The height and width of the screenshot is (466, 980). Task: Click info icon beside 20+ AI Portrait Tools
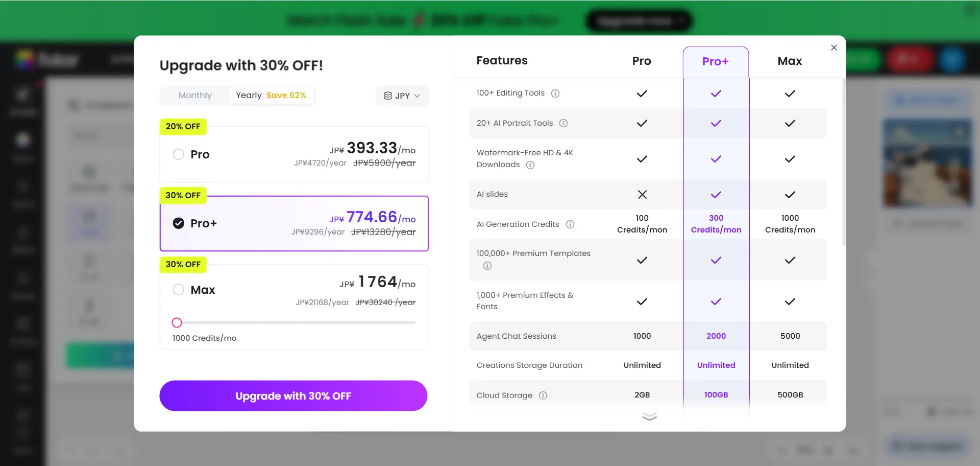point(563,123)
